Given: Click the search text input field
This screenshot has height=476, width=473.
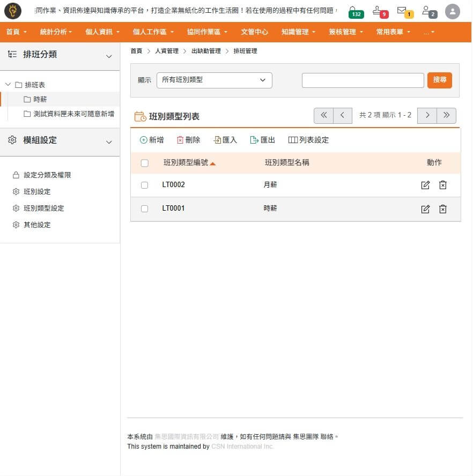Looking at the screenshot, I should [363, 80].
